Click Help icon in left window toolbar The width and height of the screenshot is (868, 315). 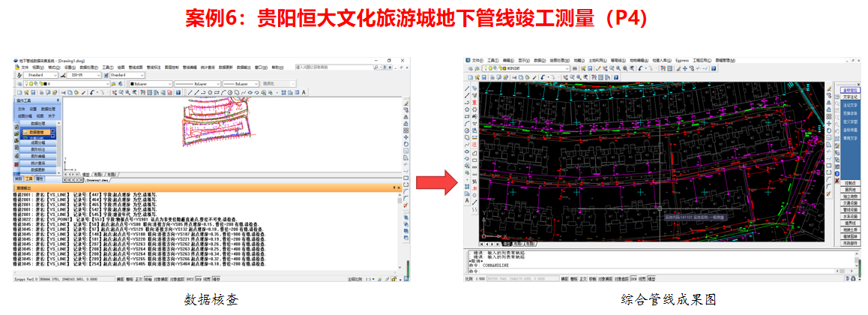pyautogui.click(x=178, y=92)
